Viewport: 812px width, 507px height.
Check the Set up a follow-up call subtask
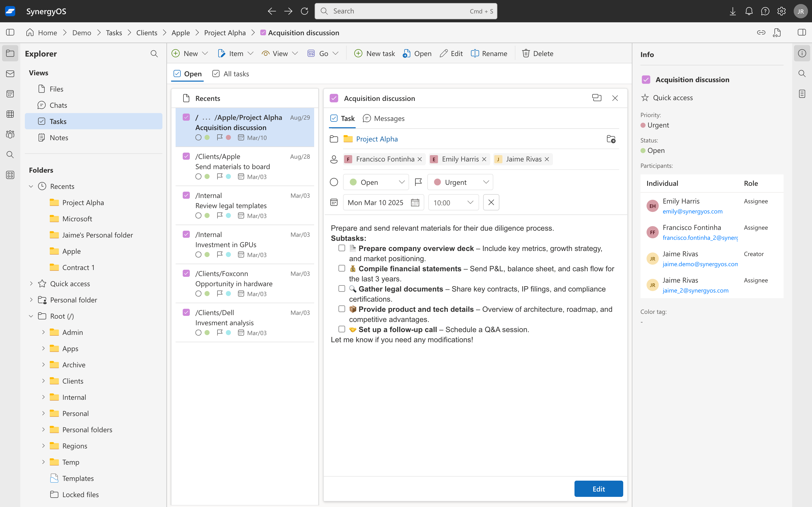point(342,329)
